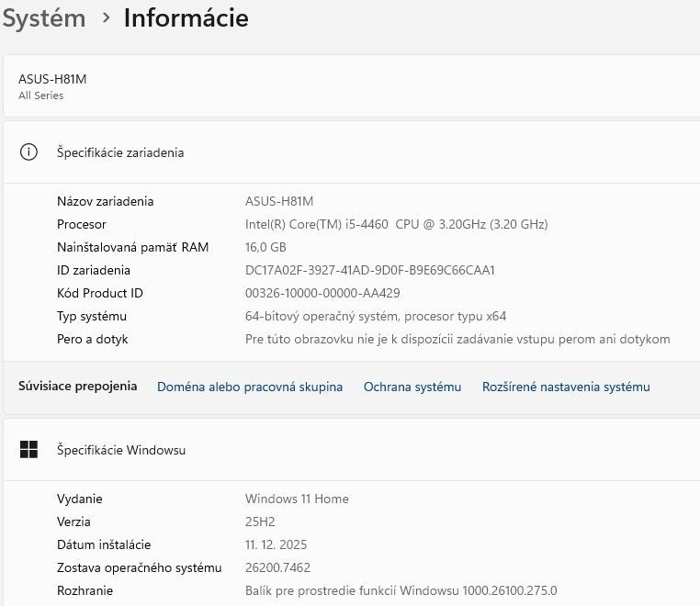The height and width of the screenshot is (606, 700).
Task: Select the Windows 11 Home edition value
Action: coord(297,499)
